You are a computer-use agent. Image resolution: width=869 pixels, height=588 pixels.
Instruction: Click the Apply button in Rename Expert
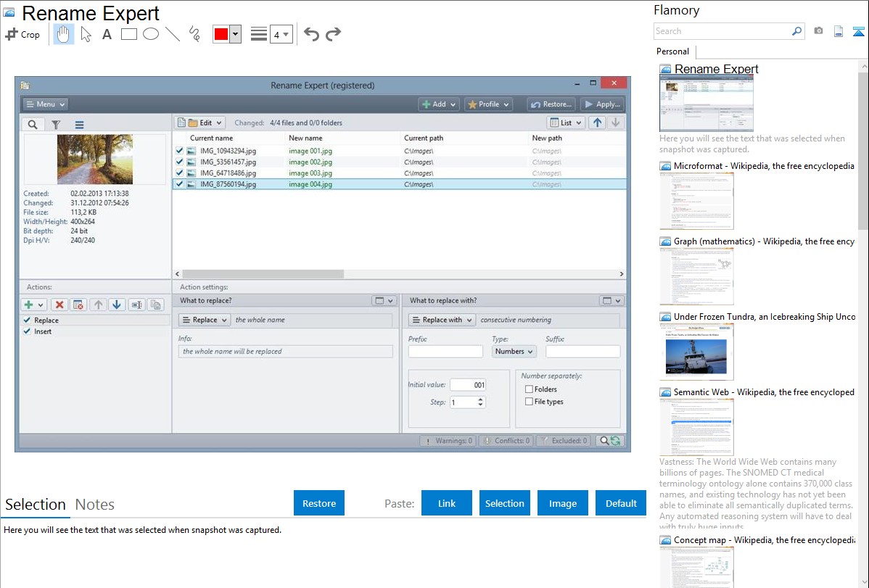[x=602, y=104]
